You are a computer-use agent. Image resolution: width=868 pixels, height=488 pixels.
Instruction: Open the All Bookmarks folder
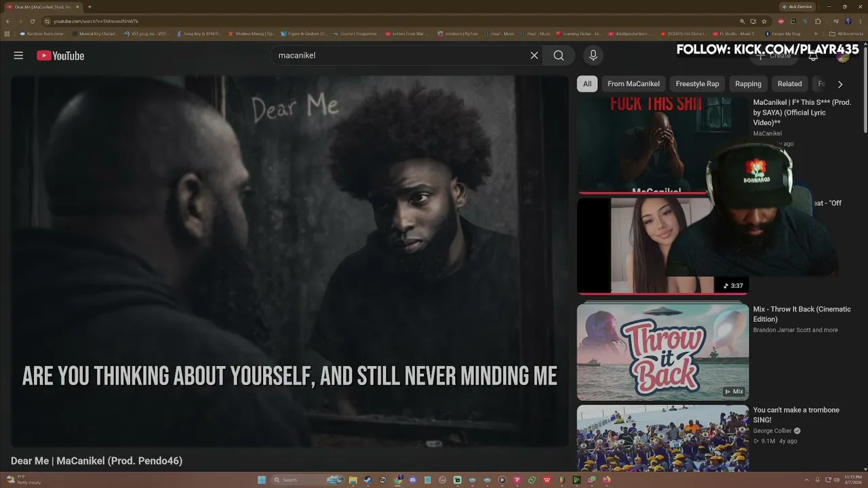coord(846,33)
